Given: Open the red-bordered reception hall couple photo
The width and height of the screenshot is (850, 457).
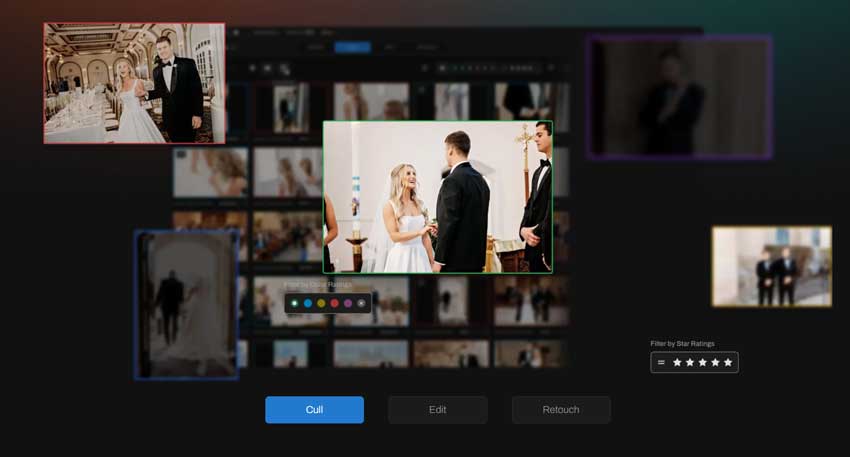Looking at the screenshot, I should 134,83.
